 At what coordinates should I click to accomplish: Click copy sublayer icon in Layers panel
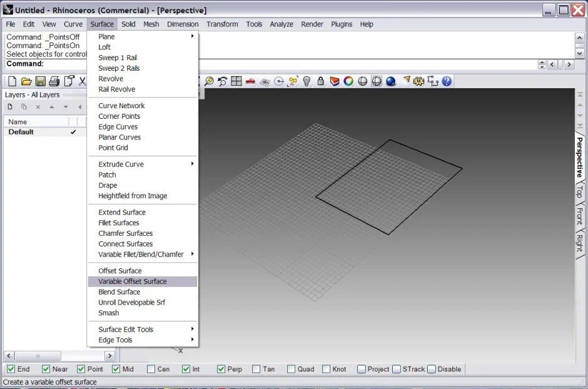(x=24, y=107)
